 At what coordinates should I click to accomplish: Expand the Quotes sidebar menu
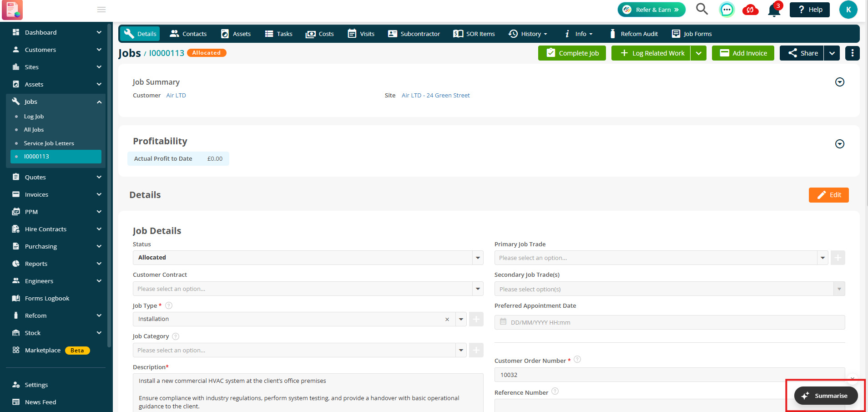pos(56,177)
